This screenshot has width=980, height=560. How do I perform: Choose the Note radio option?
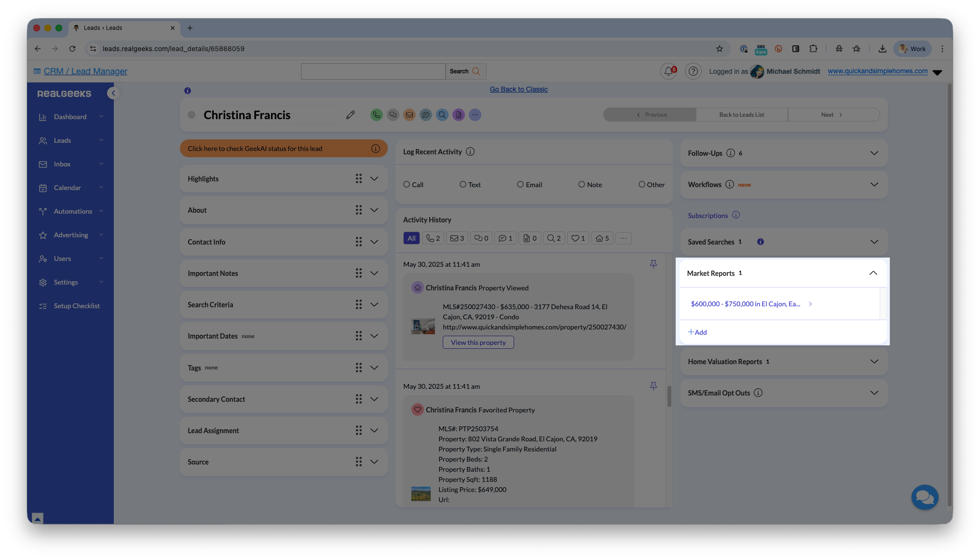581,184
